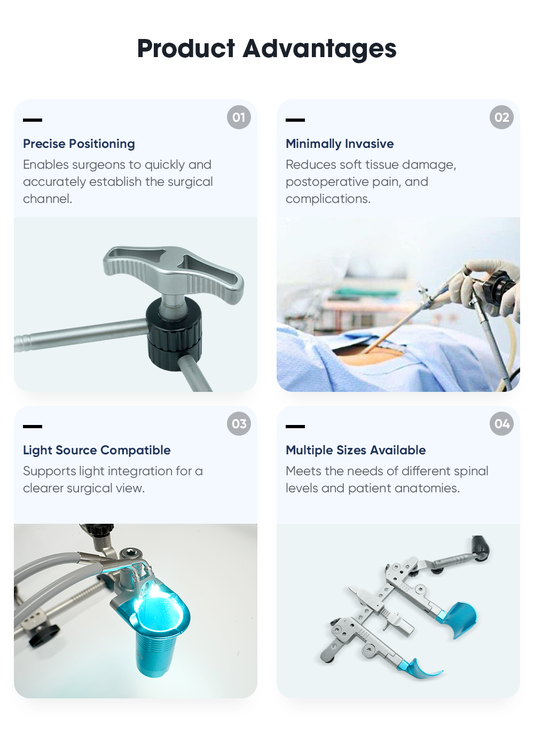Select the Precise Positioning heading
The width and height of the screenshot is (534, 756).
pos(79,144)
